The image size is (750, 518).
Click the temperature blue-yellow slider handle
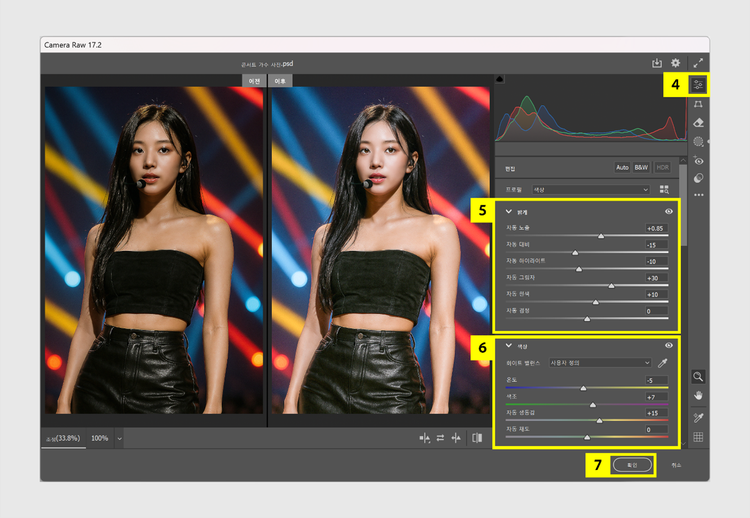pyautogui.click(x=583, y=388)
